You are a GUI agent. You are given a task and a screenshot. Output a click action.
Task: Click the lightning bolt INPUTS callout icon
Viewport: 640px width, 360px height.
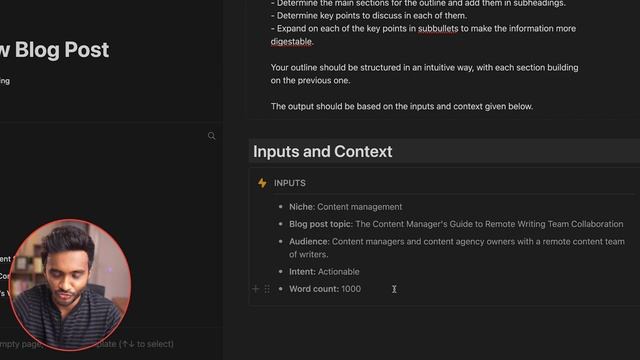(x=262, y=183)
